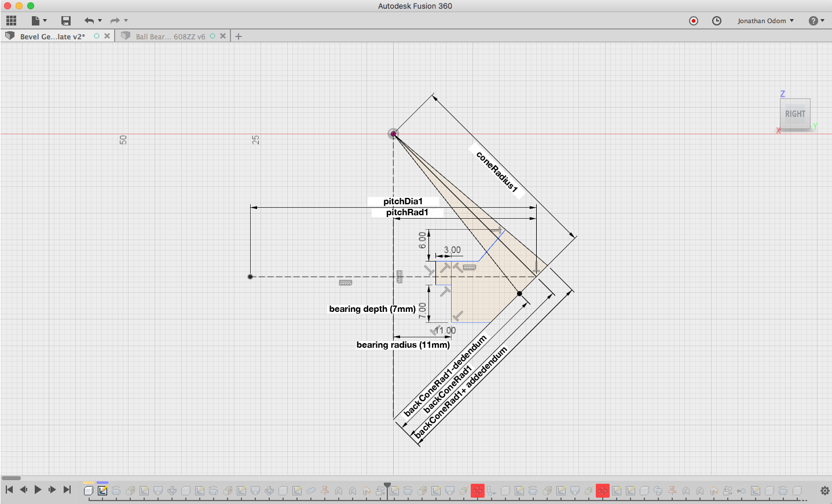Add a new design tab
The height and width of the screenshot is (504, 832).
239,36
